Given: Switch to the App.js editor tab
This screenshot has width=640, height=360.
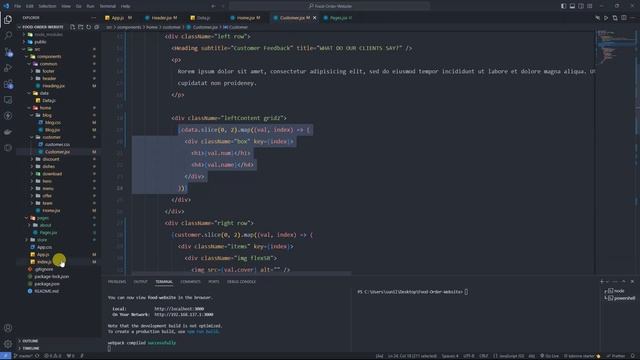Looking at the screenshot, I should click(118, 18).
